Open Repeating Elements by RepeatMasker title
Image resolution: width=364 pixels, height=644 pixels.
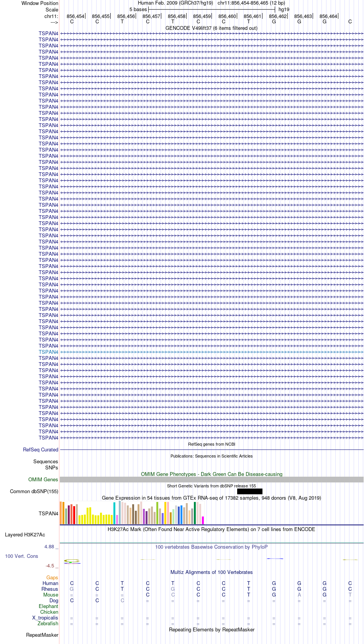[212, 630]
